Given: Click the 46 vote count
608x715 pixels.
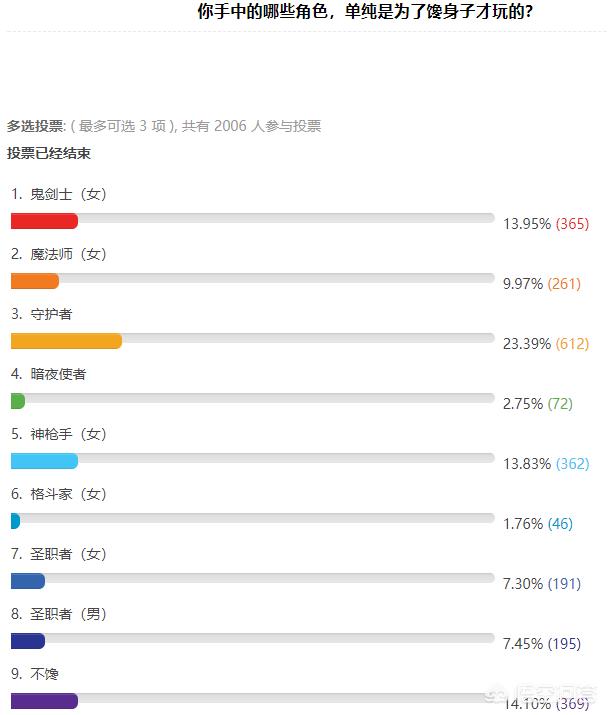Looking at the screenshot, I should click(x=560, y=524).
